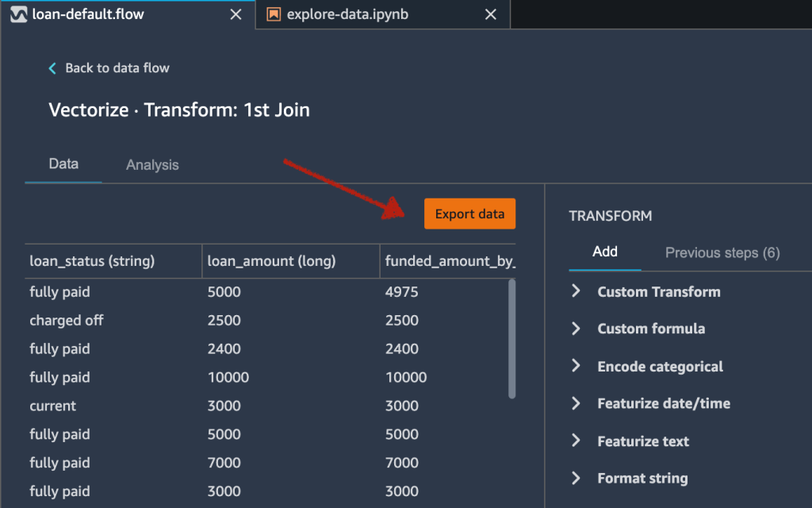Screen dimensions: 812x508
Task: Open the Featurize text chevron
Action: tap(576, 441)
